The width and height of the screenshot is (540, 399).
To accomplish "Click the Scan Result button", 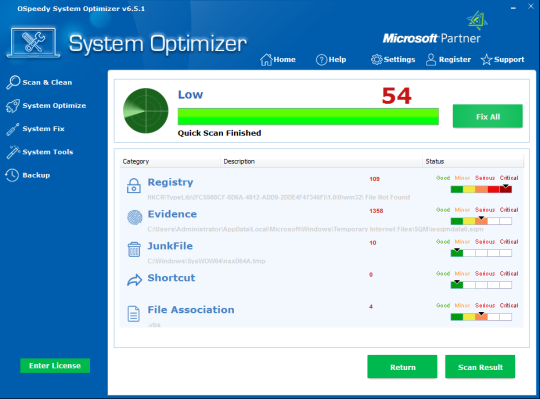I will pyautogui.click(x=480, y=367).
